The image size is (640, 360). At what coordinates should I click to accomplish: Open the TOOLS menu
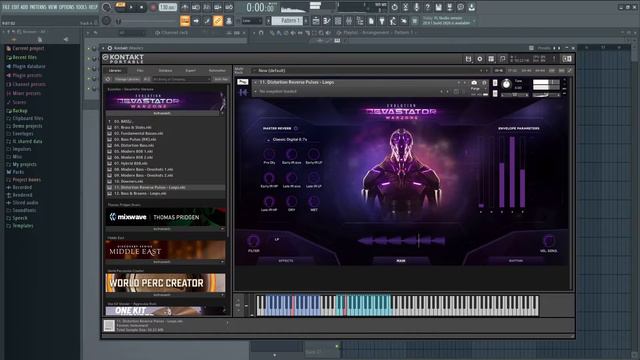tap(81, 7)
